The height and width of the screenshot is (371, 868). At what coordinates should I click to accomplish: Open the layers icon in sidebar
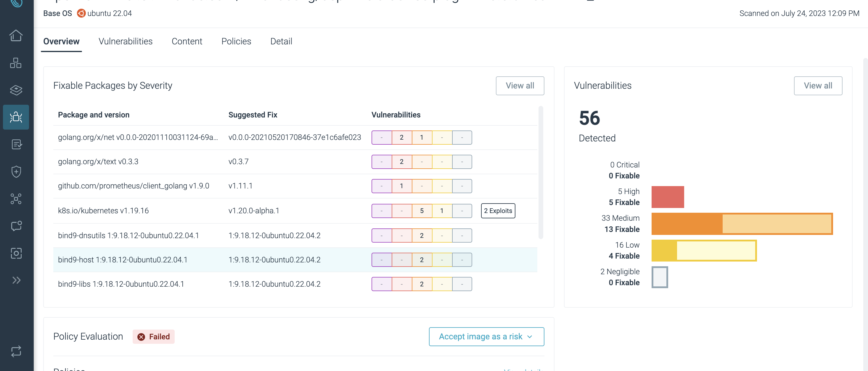tap(16, 90)
